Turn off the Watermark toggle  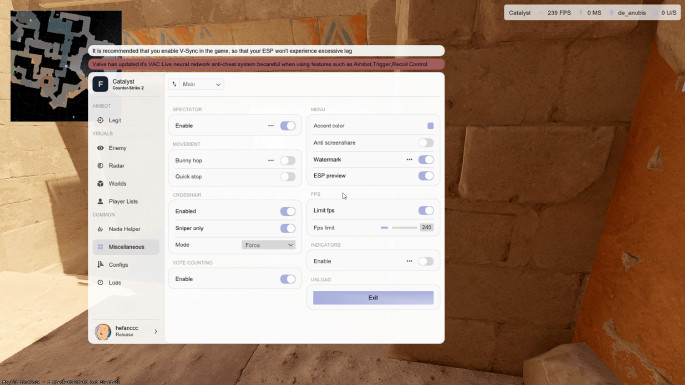426,160
